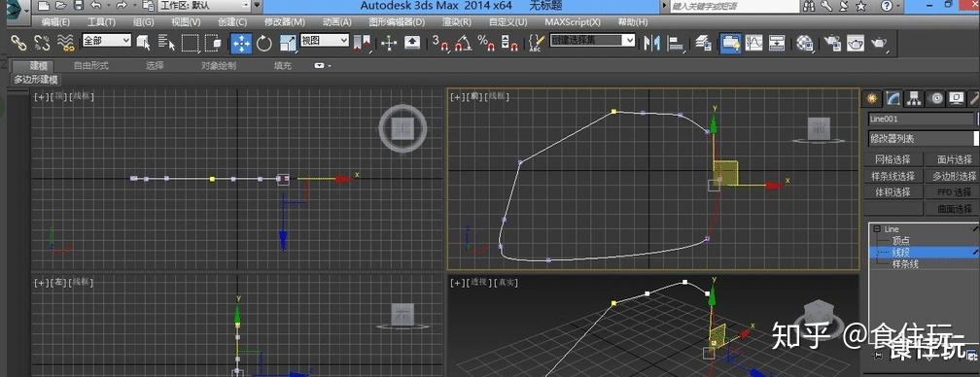Open the 工具(T) menu
Image resolution: width=980 pixels, height=377 pixels.
coord(101,21)
